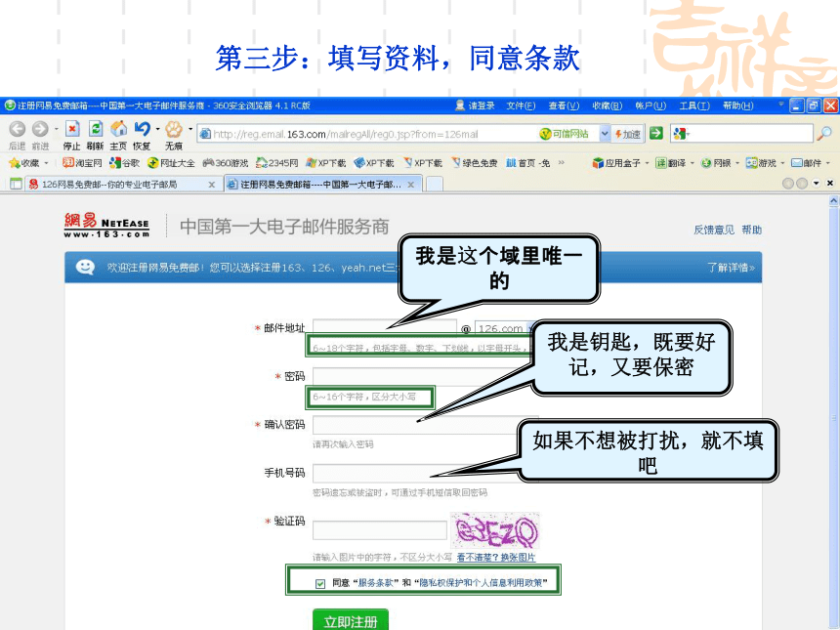The image size is (840, 630).
Task: Open the 查看(V) menu
Action: pos(565,105)
